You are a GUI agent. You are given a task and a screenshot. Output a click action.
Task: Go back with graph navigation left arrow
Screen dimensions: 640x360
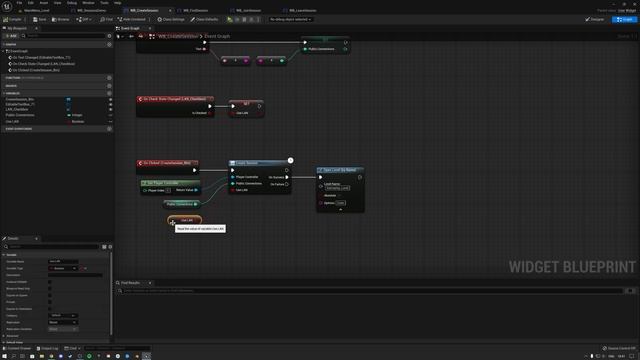pos(131,36)
